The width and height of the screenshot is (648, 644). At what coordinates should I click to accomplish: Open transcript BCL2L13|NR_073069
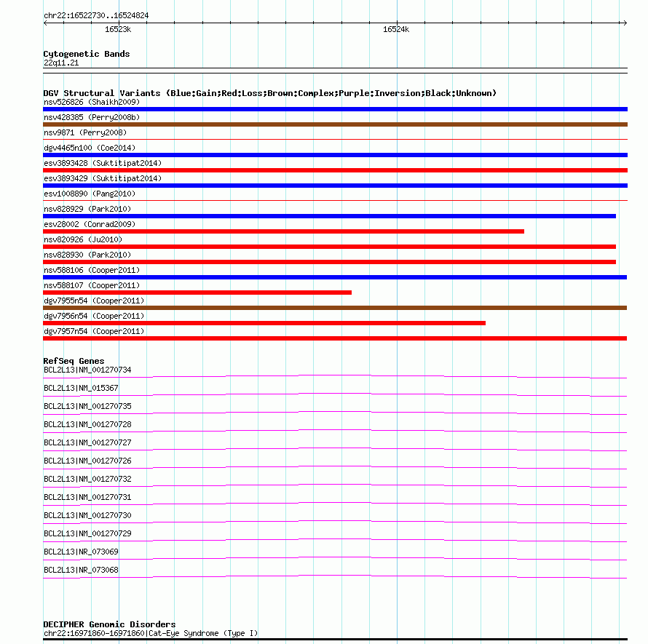coord(81,552)
